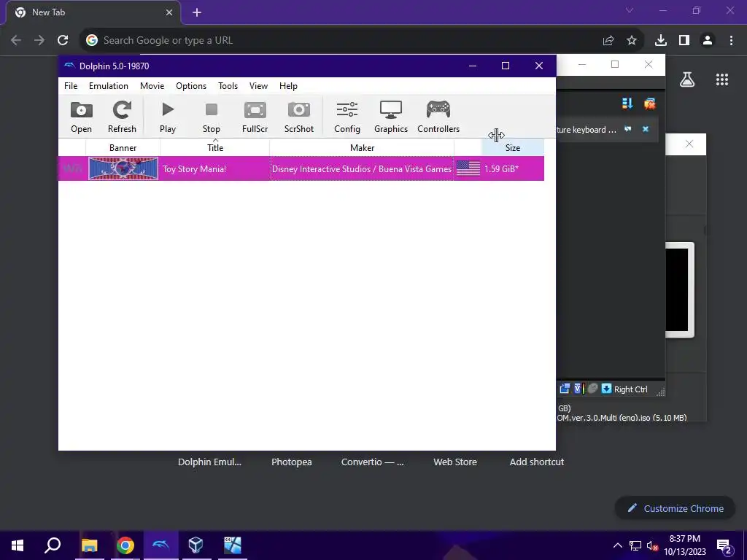The width and height of the screenshot is (747, 560).
Task: Open the Convertio shortcut
Action: click(373, 462)
